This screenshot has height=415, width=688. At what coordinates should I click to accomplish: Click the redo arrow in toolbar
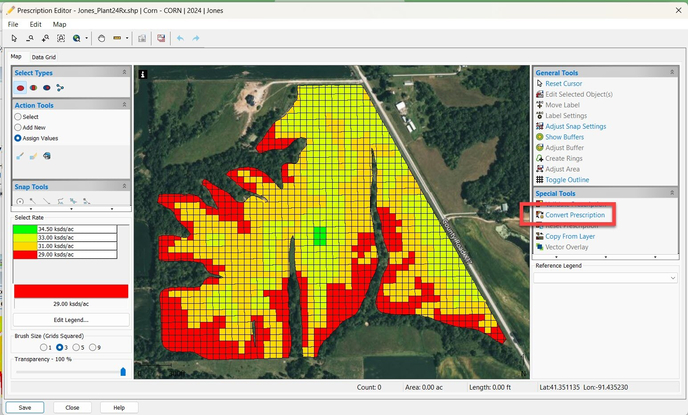196,38
